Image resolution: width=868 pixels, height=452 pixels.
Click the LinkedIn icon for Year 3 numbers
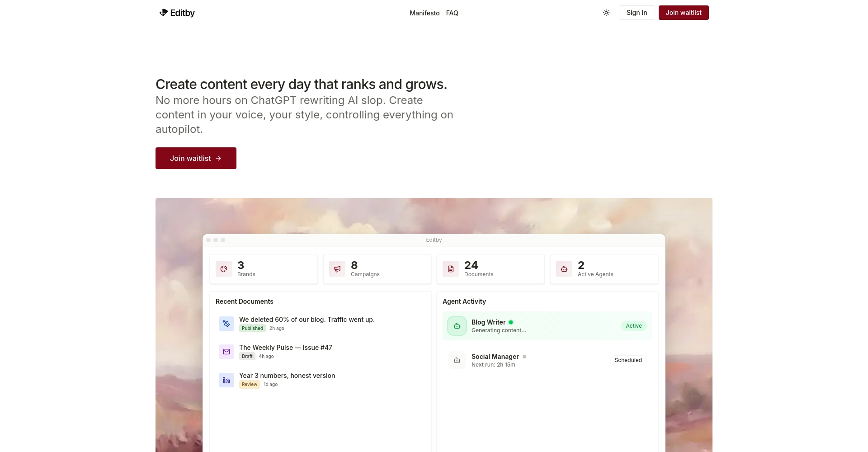pyautogui.click(x=226, y=380)
